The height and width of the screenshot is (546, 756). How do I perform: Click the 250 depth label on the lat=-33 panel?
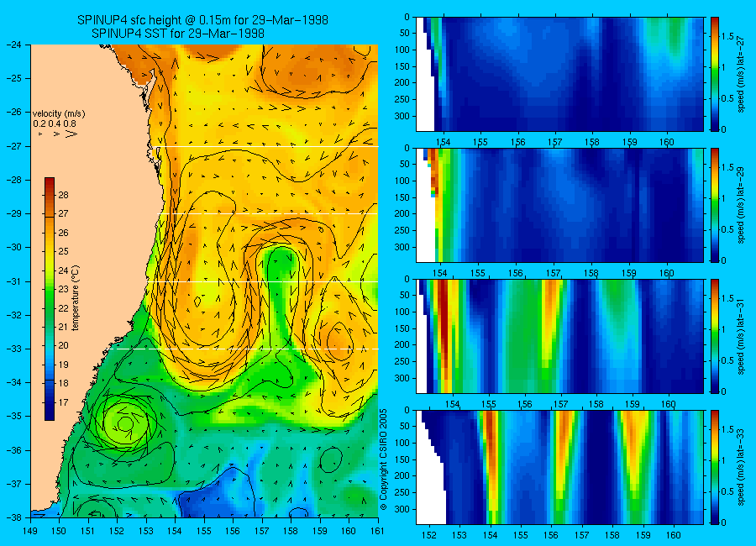(x=402, y=492)
